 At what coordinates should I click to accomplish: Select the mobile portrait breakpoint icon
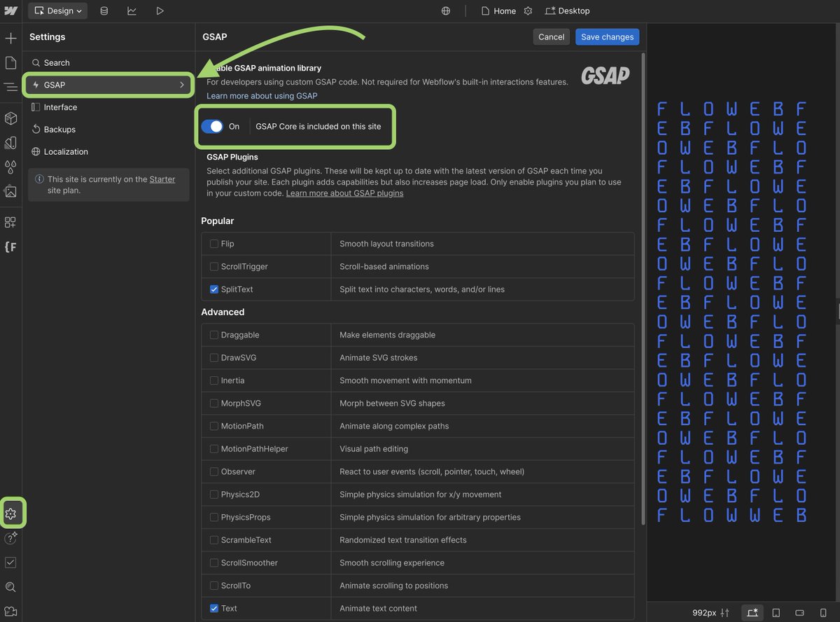pos(823,612)
